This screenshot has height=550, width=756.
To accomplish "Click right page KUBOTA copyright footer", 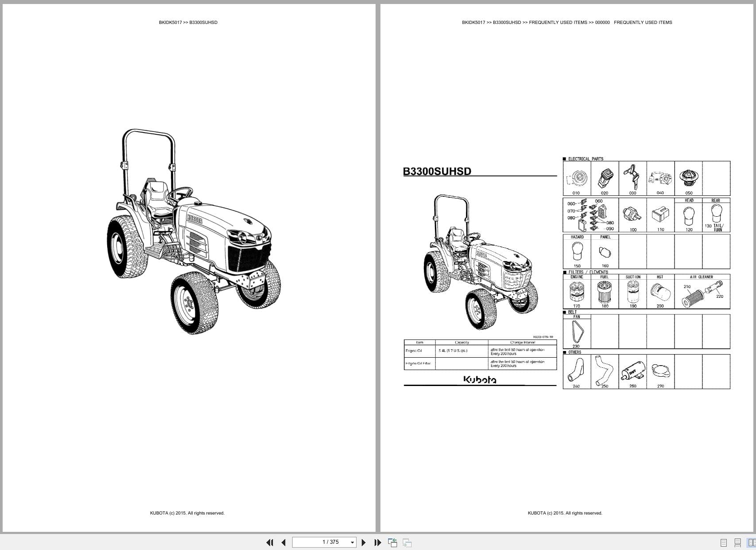I will coord(565,513).
